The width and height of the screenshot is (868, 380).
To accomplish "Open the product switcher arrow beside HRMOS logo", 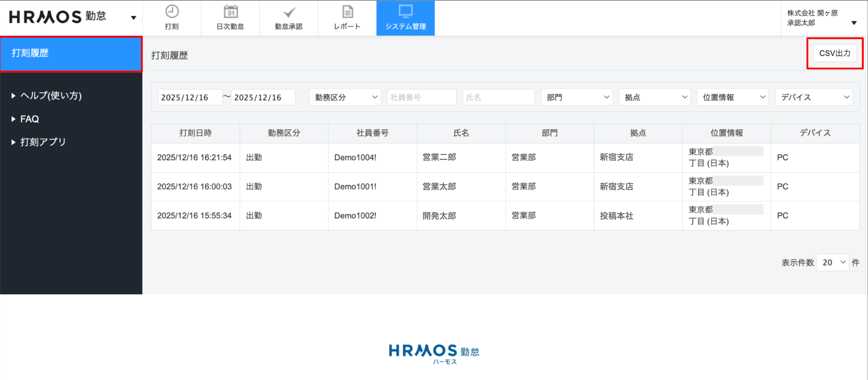I will (133, 18).
